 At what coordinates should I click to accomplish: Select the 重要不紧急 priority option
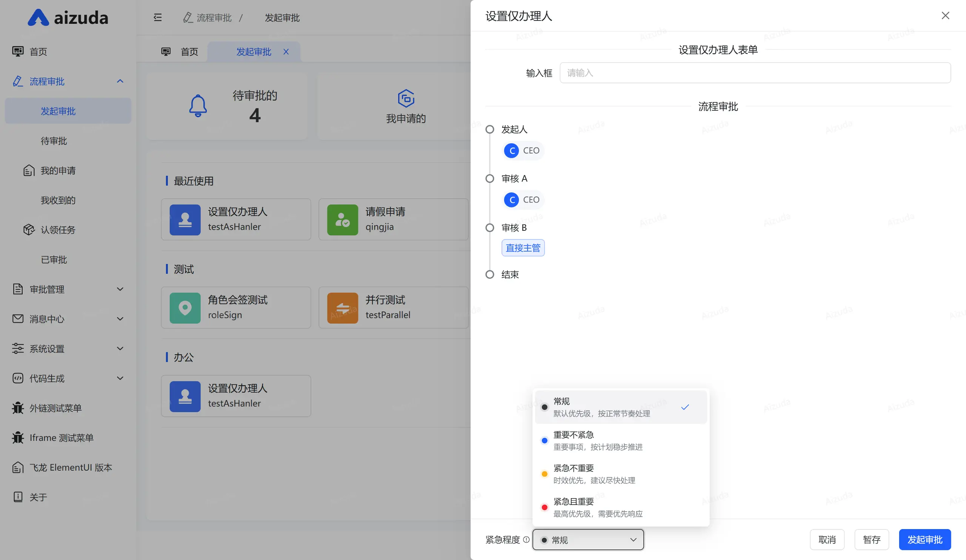(621, 440)
